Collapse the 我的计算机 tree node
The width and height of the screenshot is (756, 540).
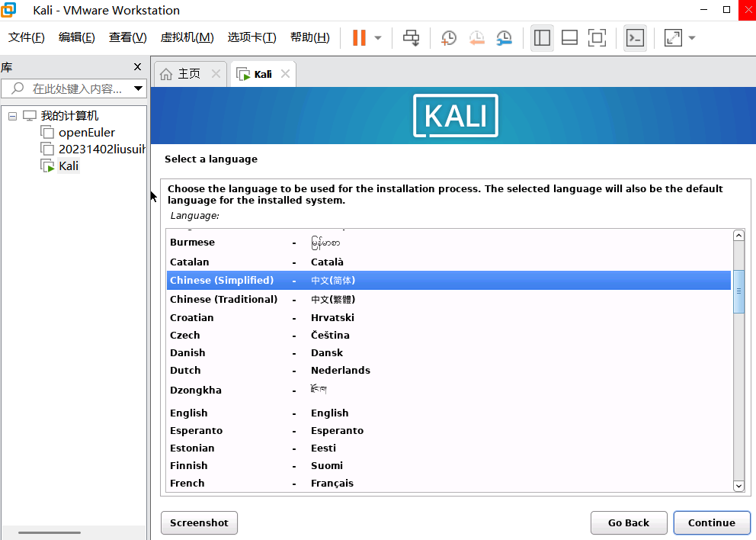point(12,116)
